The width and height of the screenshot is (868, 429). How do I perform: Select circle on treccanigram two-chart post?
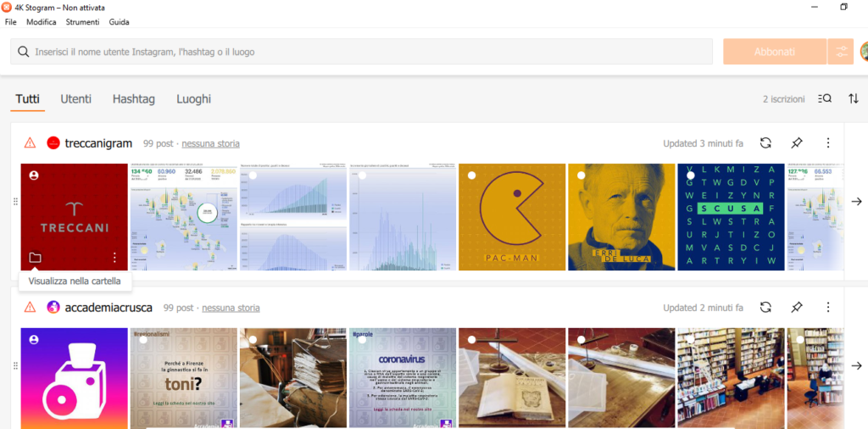point(253,175)
